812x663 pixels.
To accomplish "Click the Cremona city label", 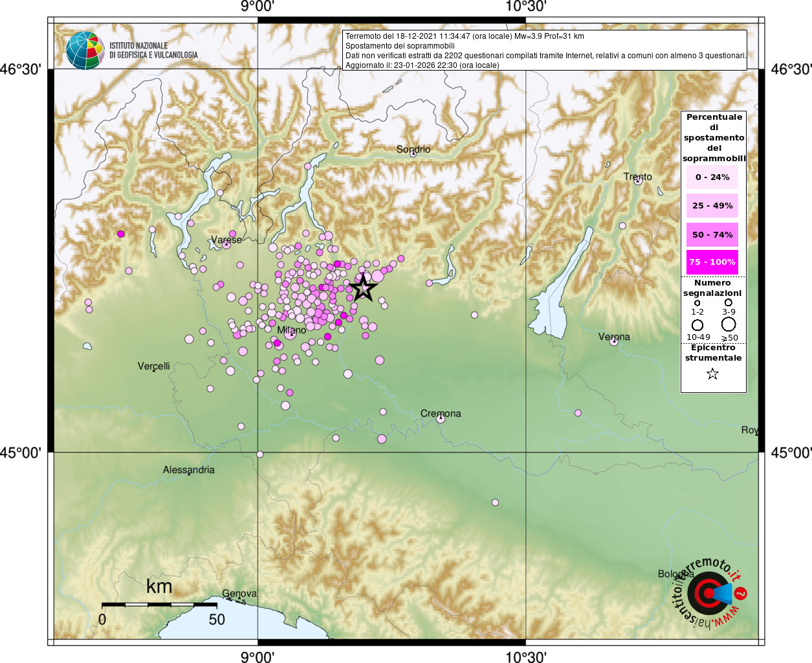I will click(x=441, y=414).
